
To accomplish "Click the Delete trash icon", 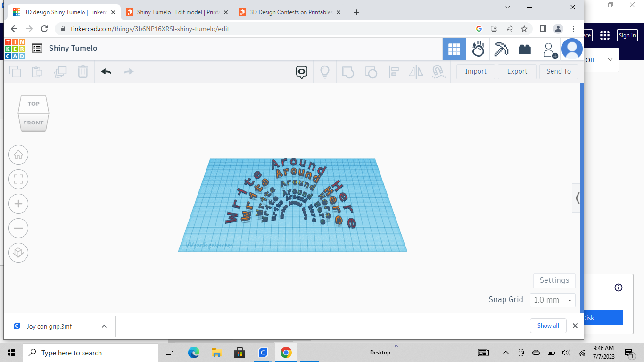I will point(83,72).
